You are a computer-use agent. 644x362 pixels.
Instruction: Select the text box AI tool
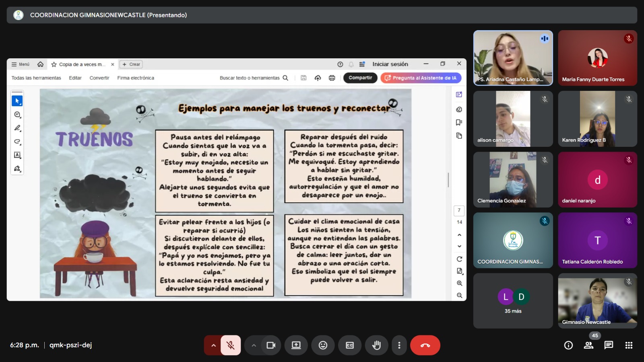(17, 155)
